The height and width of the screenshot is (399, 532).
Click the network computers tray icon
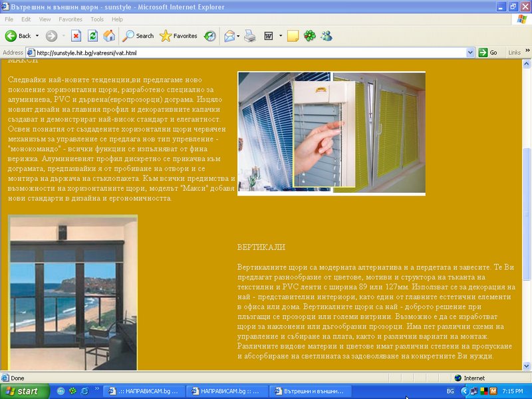[473, 391]
